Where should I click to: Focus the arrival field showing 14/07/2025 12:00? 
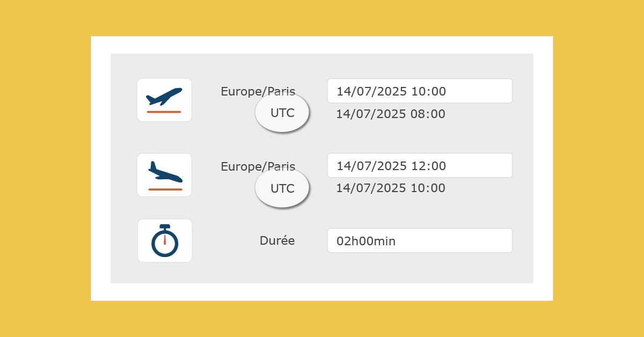(420, 165)
